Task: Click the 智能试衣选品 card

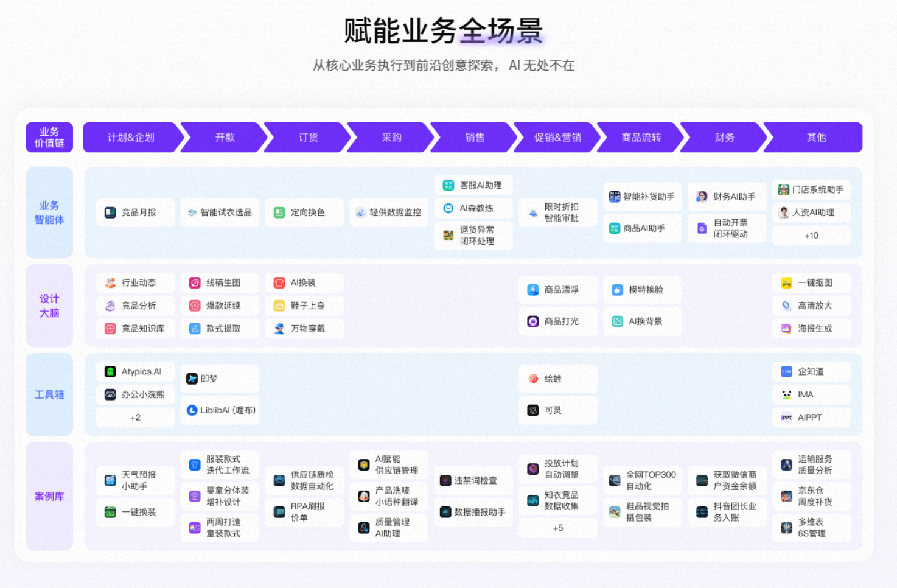Action: pyautogui.click(x=220, y=212)
